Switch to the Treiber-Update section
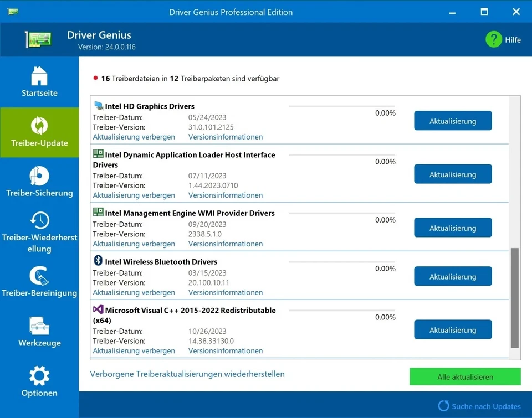Screen dimensions: 532x418 pos(39,132)
